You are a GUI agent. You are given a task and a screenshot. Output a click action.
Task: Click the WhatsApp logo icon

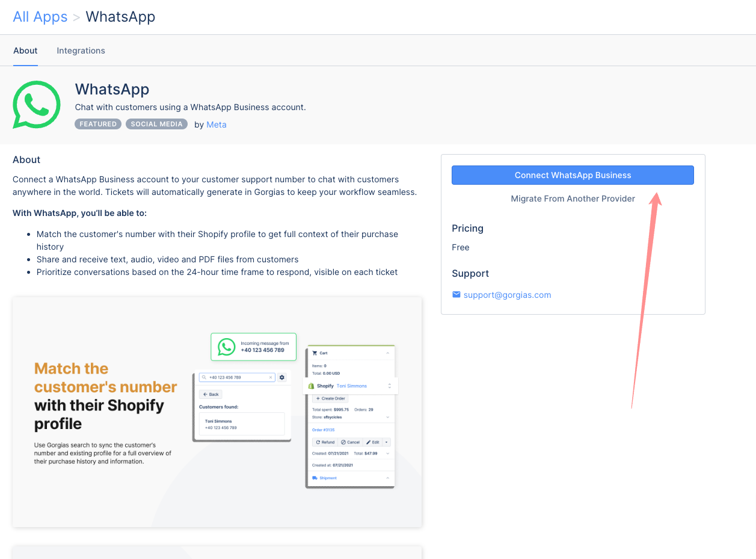pos(37,105)
